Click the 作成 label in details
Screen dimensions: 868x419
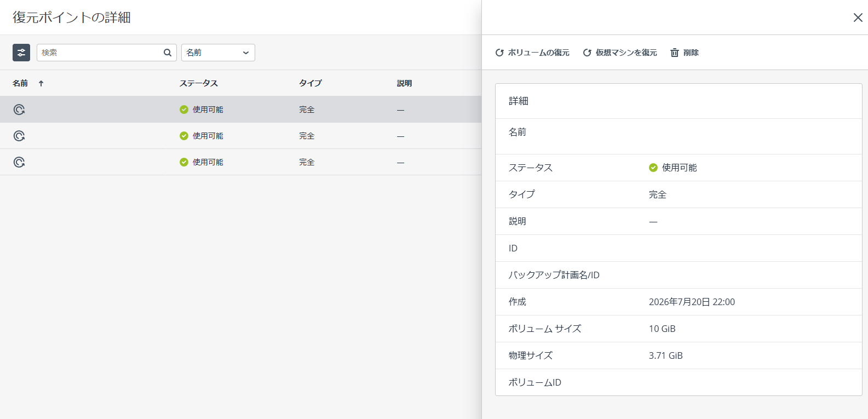(x=518, y=302)
